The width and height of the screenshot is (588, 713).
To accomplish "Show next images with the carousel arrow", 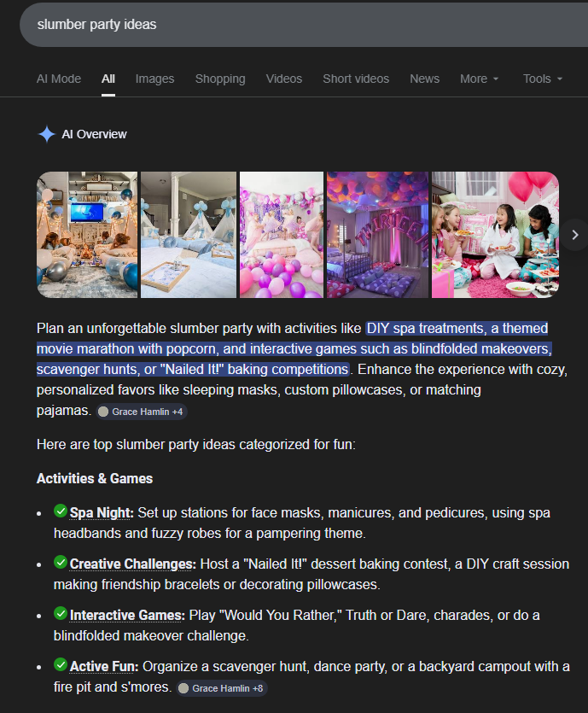I will click(x=575, y=235).
